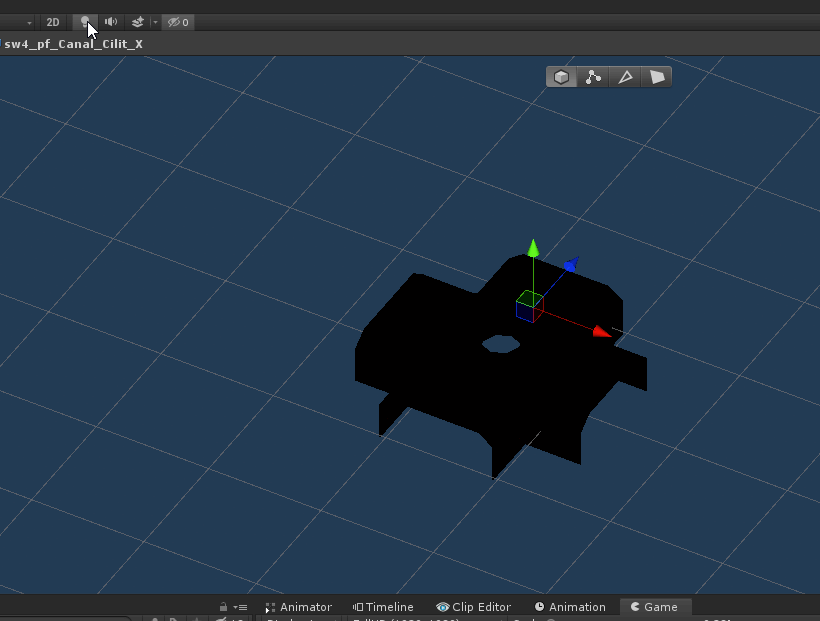Click the sw4_pf_Canal_Cilit_X breadcrumb label
The height and width of the screenshot is (621, 820).
(x=74, y=43)
